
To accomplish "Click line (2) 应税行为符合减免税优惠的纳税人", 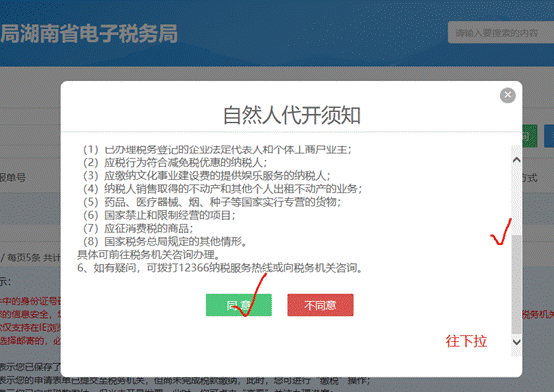I will coord(175,163).
